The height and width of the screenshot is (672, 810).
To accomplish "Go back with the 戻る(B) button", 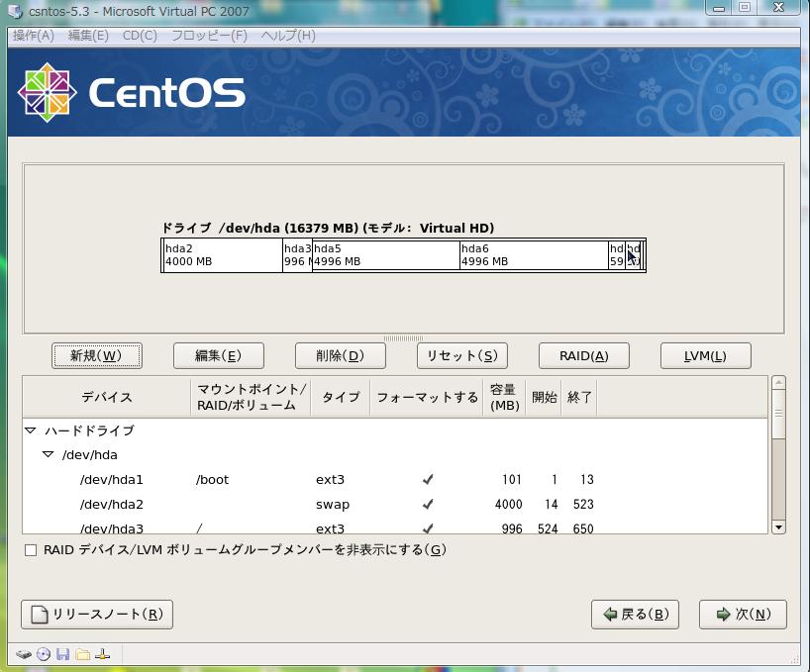I will click(635, 615).
